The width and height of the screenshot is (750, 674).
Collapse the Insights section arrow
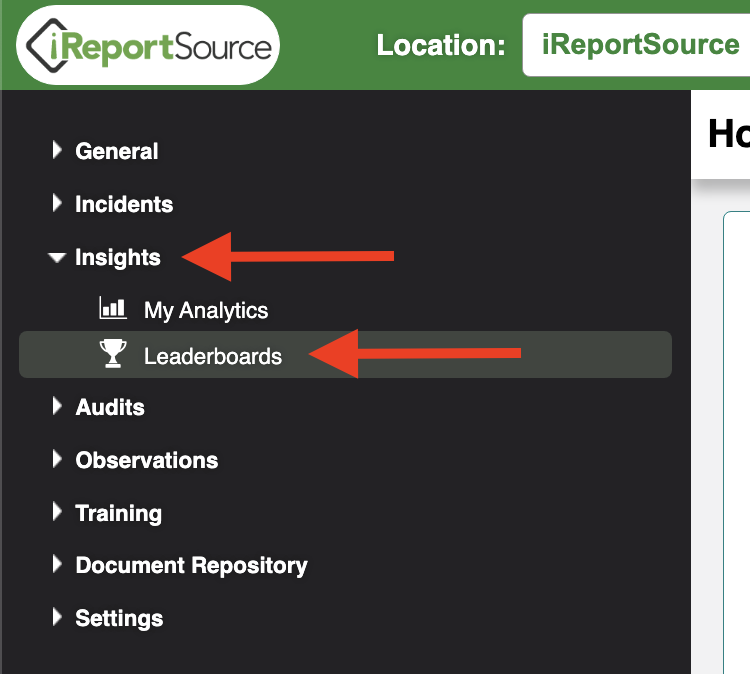[57, 257]
